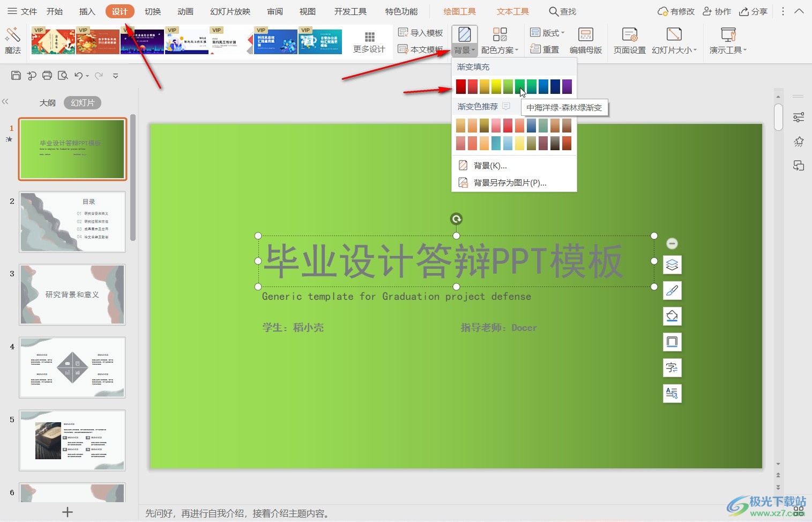Open the 审阅 ribbon tab

click(x=275, y=11)
